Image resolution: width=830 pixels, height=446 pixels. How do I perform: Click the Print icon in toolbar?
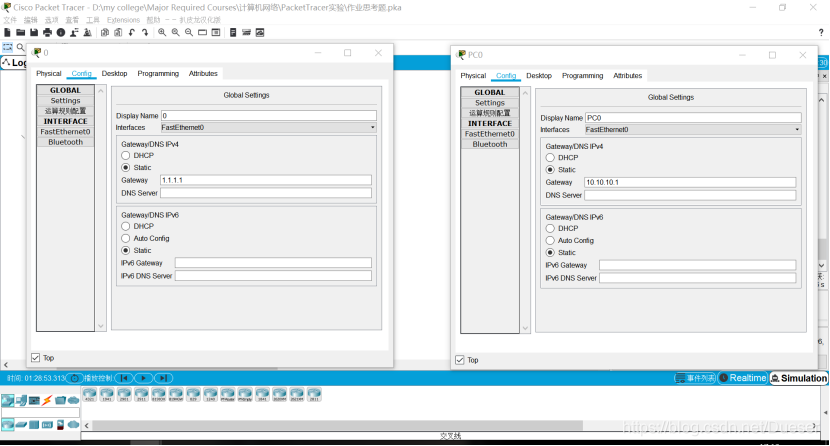[48, 32]
